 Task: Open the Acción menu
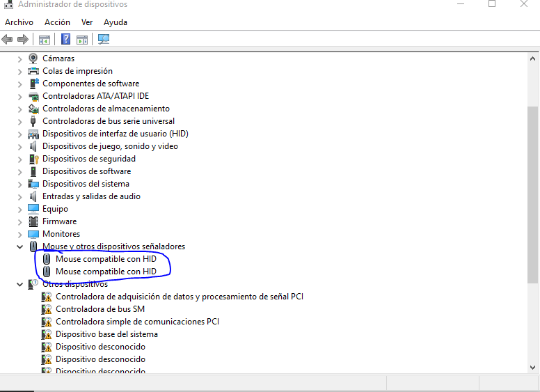point(57,22)
